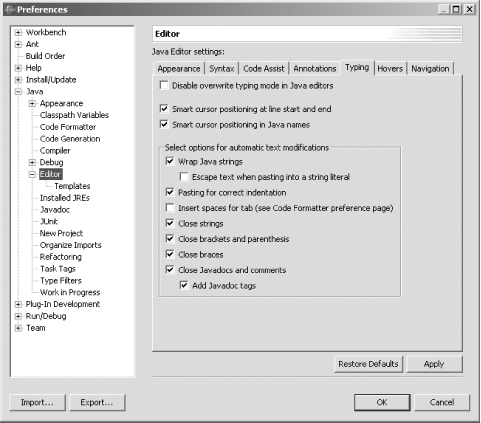Select the Typing tab
The width and height of the screenshot is (481, 423).
point(357,68)
